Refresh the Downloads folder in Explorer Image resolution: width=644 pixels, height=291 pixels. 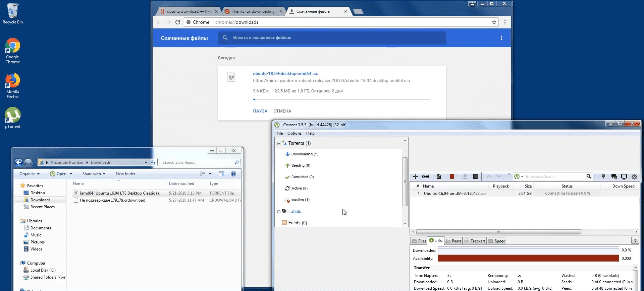[x=153, y=162]
